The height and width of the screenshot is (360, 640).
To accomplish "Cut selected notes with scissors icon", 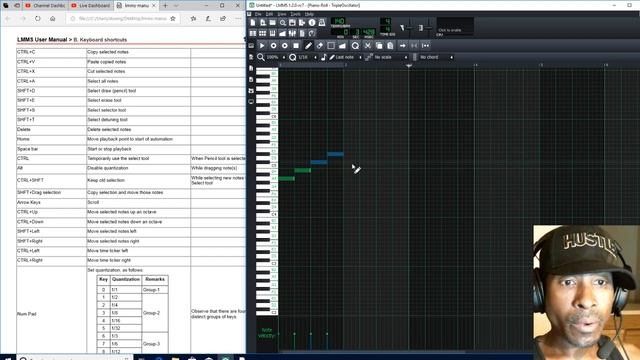I will pos(368,46).
